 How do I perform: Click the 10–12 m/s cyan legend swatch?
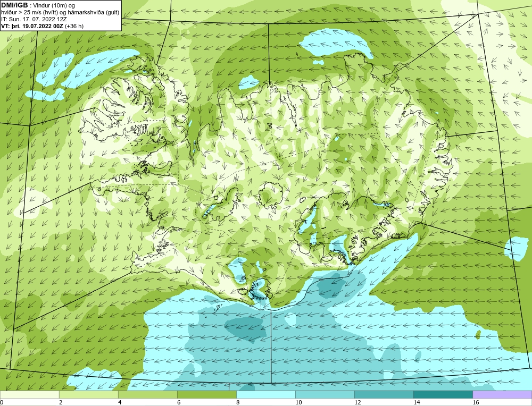[x=325, y=395]
